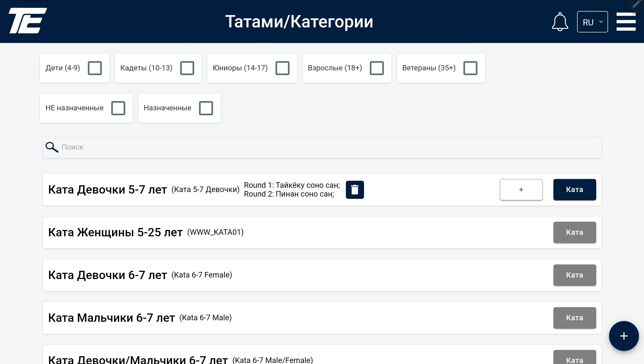This screenshot has height=364, width=644.
Task: Select the Ката Девочки 6-7 лет title
Action: pyautogui.click(x=108, y=275)
